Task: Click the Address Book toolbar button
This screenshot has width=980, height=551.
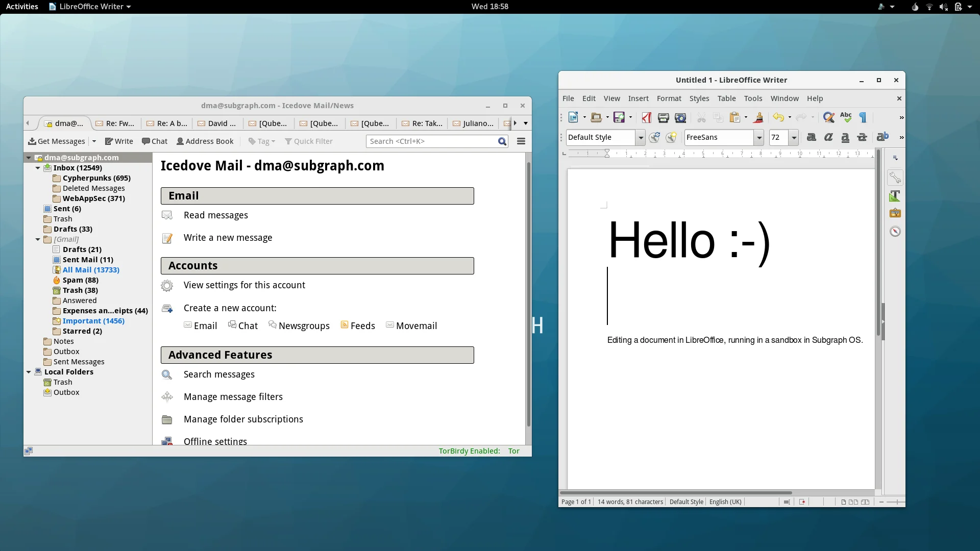Action: coord(205,141)
